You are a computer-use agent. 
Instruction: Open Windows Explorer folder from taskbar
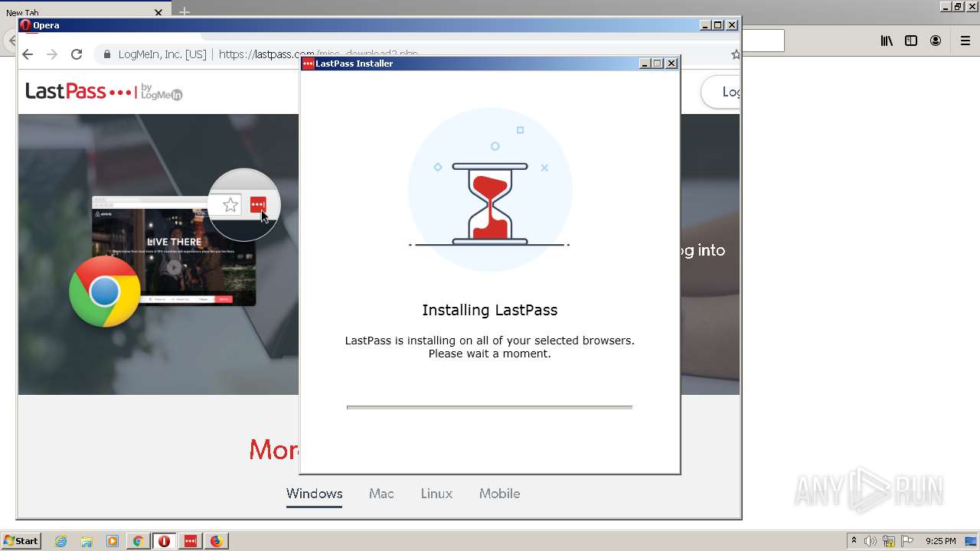pos(87,541)
